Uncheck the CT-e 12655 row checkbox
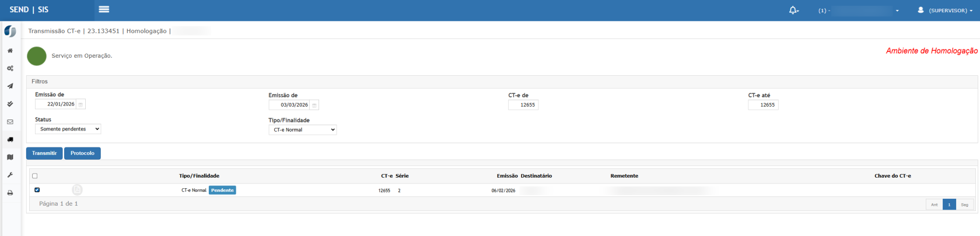Screen dimensions: 980x236 tap(37, 190)
